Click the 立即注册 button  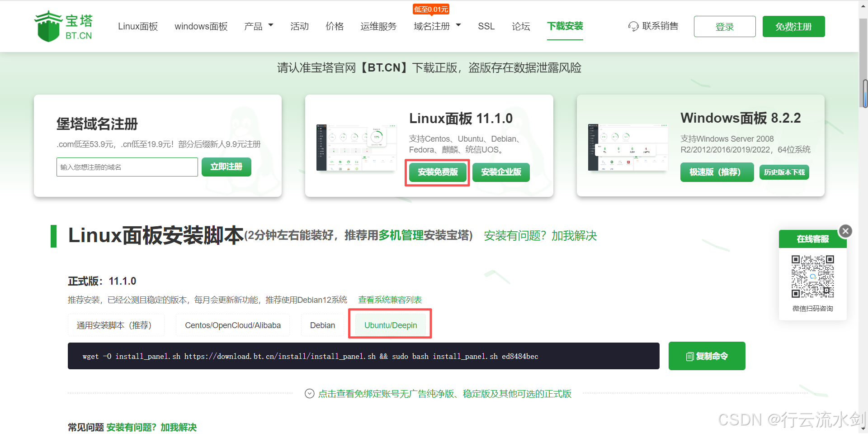click(226, 167)
